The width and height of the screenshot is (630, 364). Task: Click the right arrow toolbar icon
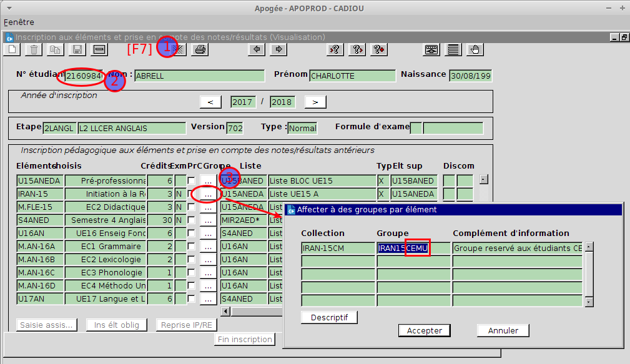point(278,49)
